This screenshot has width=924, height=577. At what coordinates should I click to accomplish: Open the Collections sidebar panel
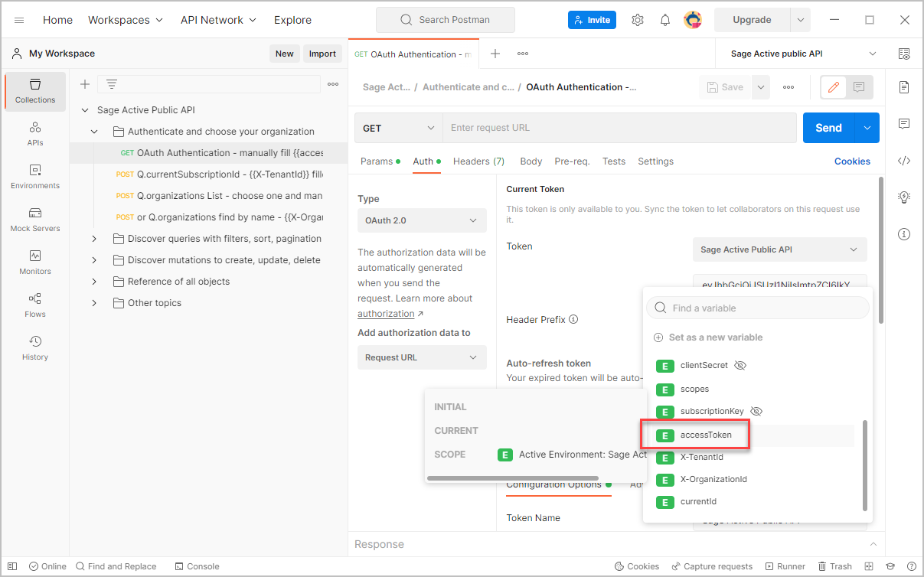(35, 91)
